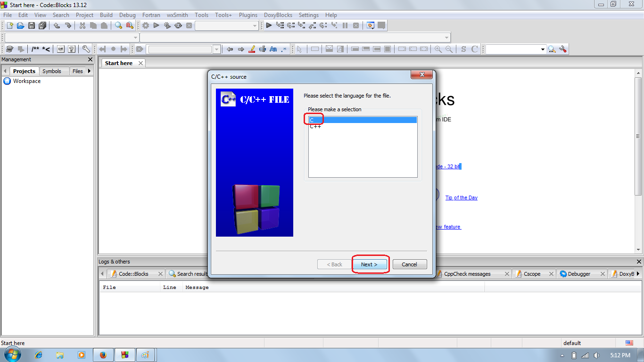Image resolution: width=644 pixels, height=362 pixels.
Task: Open the Build menu
Action: point(106,15)
